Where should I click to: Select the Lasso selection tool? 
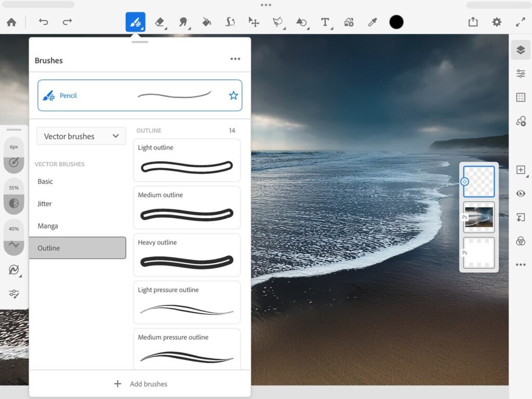point(278,22)
